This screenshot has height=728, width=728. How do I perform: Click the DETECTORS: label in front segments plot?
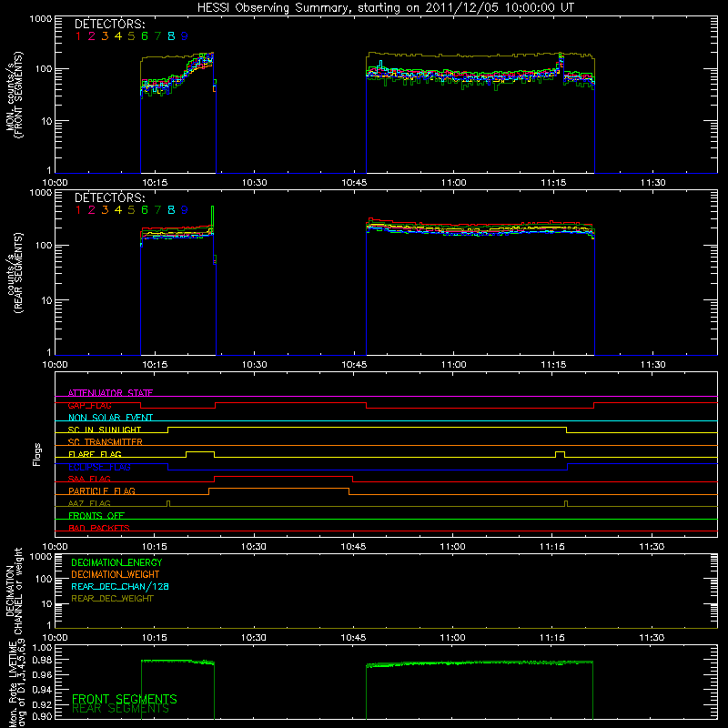point(109,24)
